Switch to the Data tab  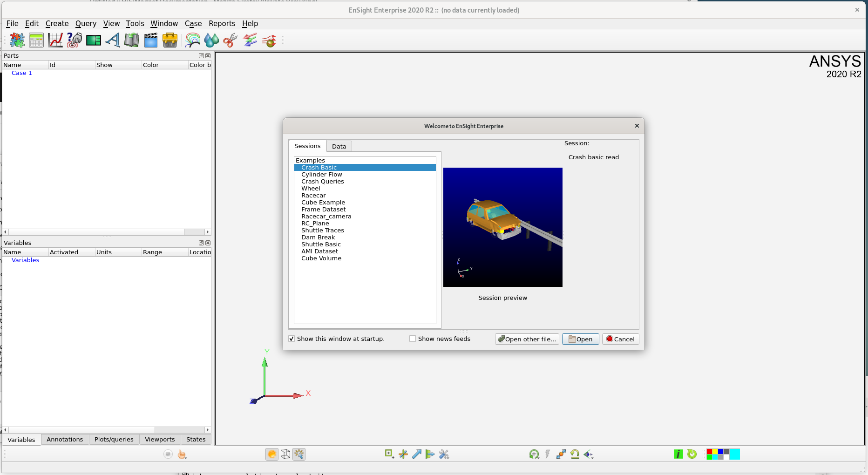[x=339, y=146]
